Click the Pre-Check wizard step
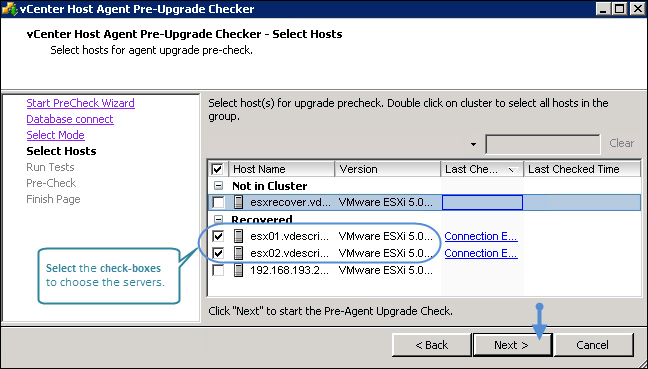 tap(51, 183)
